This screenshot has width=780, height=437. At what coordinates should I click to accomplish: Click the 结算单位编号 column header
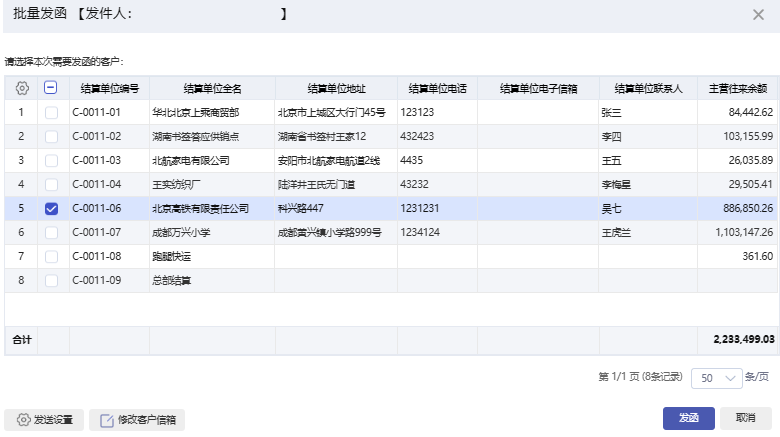click(109, 88)
